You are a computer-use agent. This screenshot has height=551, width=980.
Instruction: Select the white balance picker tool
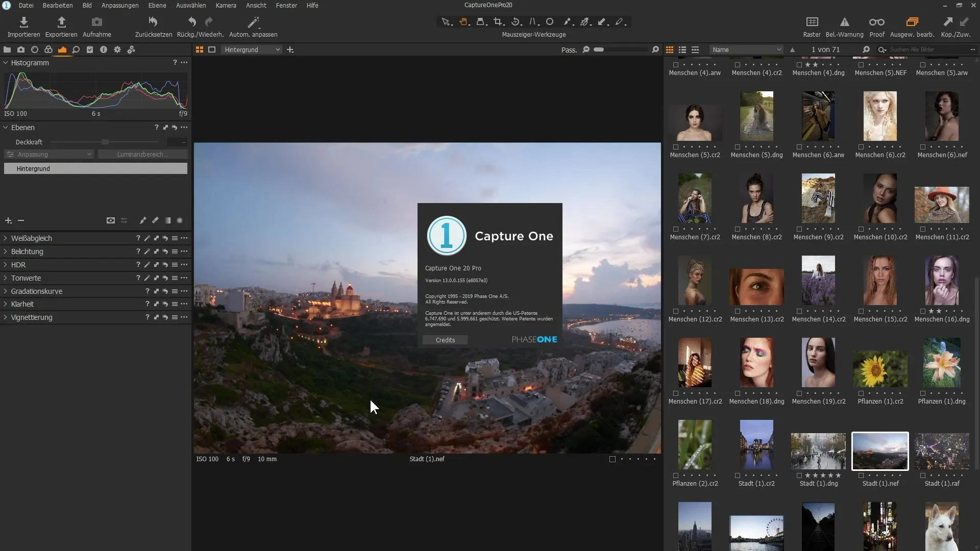pyautogui.click(x=585, y=22)
